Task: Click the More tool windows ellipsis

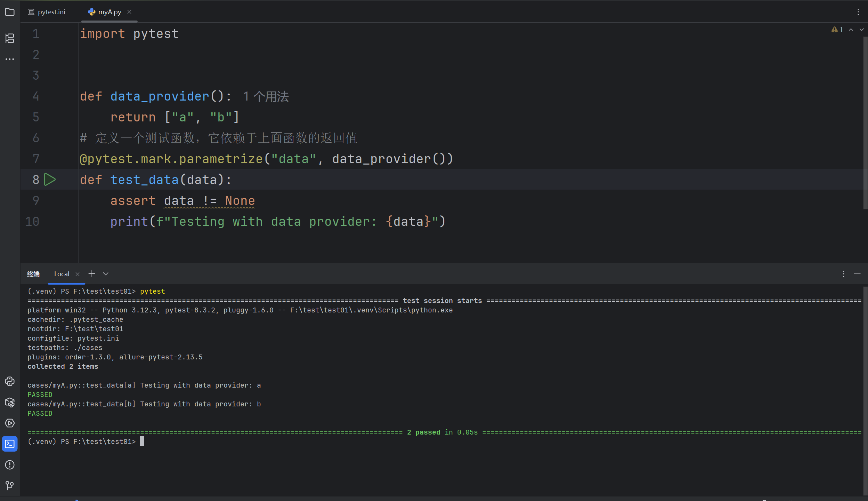Action: coord(10,59)
